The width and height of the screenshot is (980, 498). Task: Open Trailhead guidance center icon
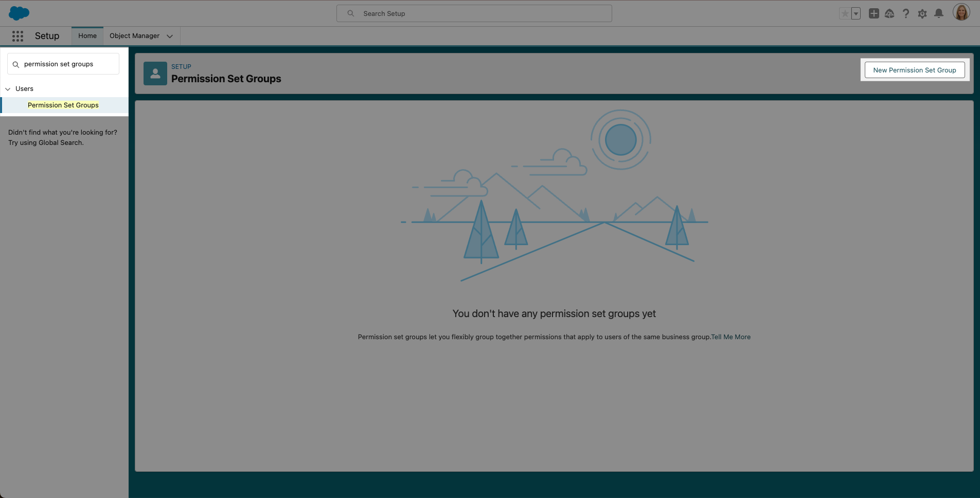coord(889,14)
